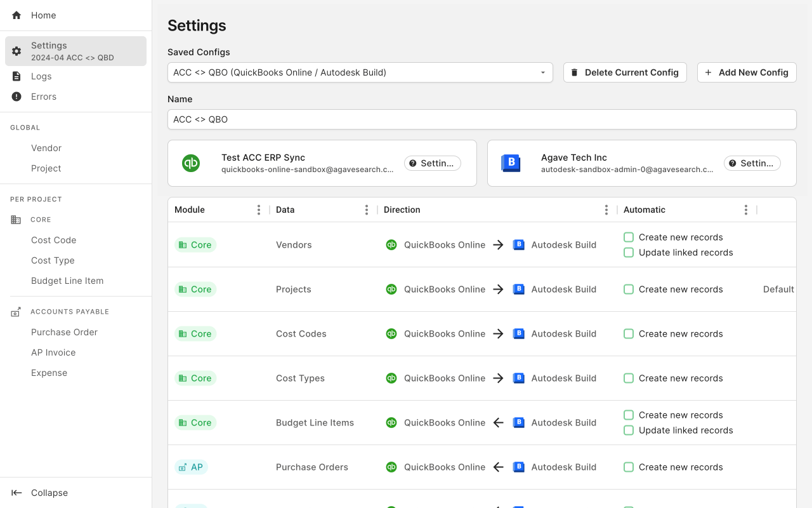
Task: Open the Saved Configs dropdown
Action: pyautogui.click(x=360, y=72)
